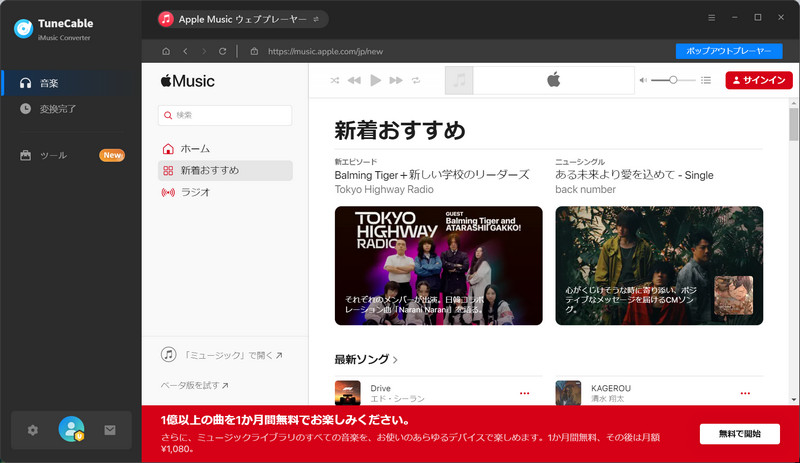Screen dimensions: 800x463
Task: Click the scrollbar down arrow
Action: click(793, 400)
